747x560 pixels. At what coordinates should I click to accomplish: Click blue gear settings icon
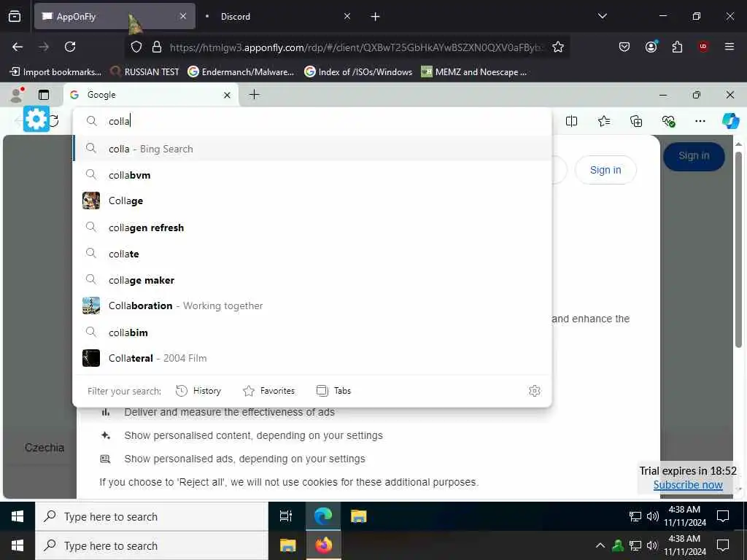point(36,119)
